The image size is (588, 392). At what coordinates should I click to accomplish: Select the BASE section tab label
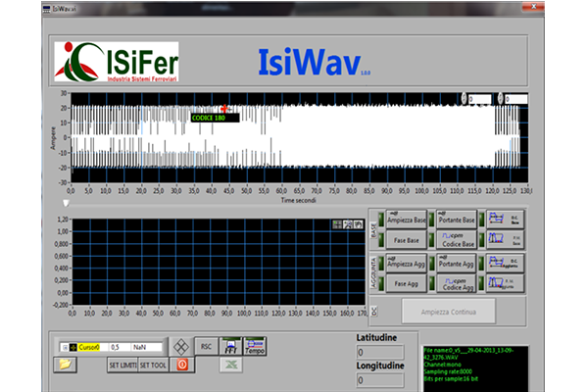pos(373,230)
